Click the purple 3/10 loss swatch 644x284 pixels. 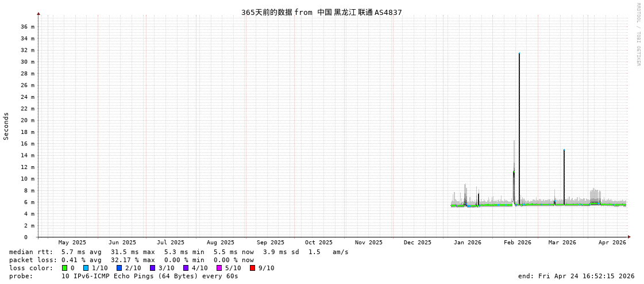152,268
